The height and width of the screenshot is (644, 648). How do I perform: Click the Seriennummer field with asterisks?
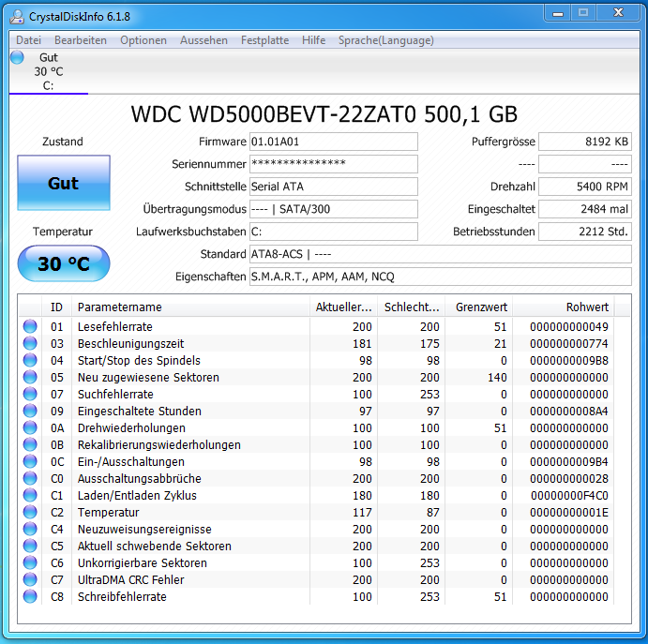(x=334, y=164)
